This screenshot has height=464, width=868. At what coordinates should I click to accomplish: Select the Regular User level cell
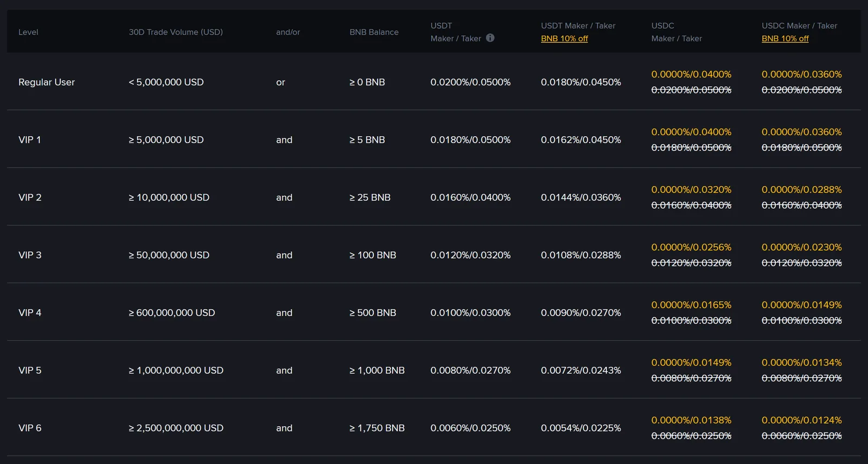pyautogui.click(x=47, y=82)
